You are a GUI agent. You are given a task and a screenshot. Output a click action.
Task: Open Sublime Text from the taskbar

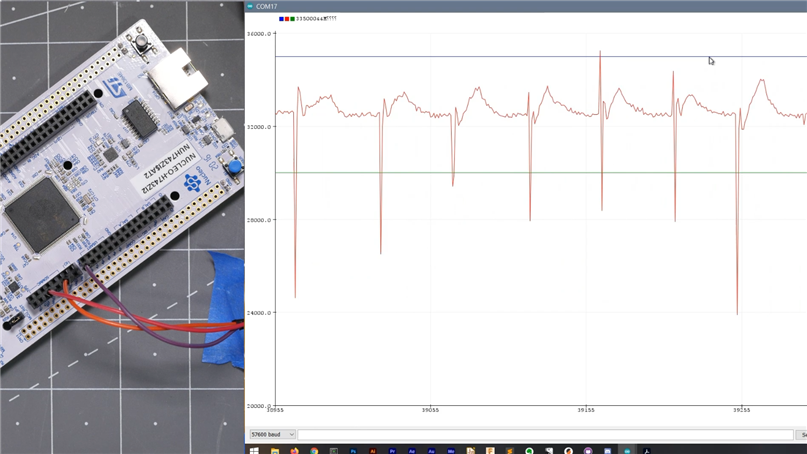pos(510,450)
